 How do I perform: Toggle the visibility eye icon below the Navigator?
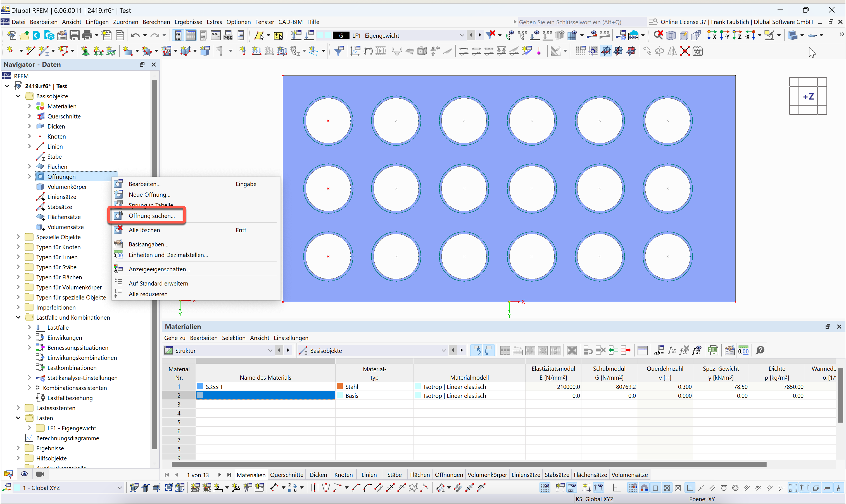pyautogui.click(x=24, y=474)
